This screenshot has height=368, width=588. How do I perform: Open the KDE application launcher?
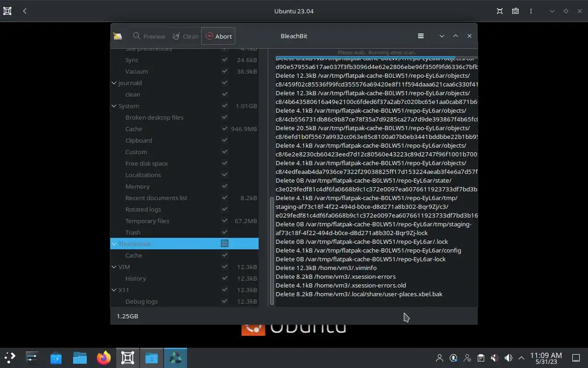click(x=10, y=358)
